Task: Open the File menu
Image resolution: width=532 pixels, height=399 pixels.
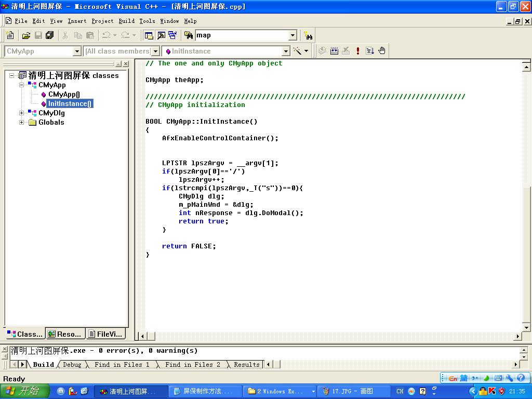Action: click(21, 21)
